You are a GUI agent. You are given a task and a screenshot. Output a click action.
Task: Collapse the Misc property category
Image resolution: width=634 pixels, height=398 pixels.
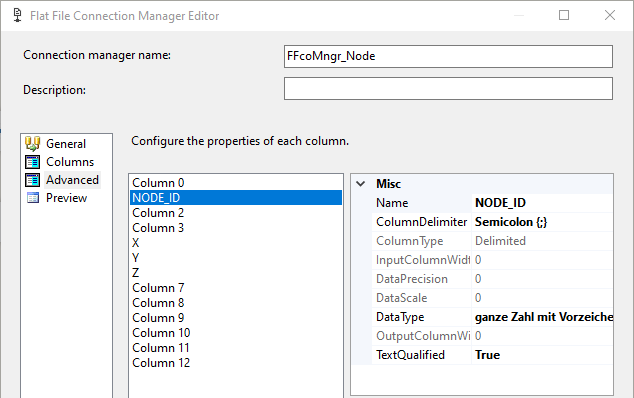coord(360,184)
